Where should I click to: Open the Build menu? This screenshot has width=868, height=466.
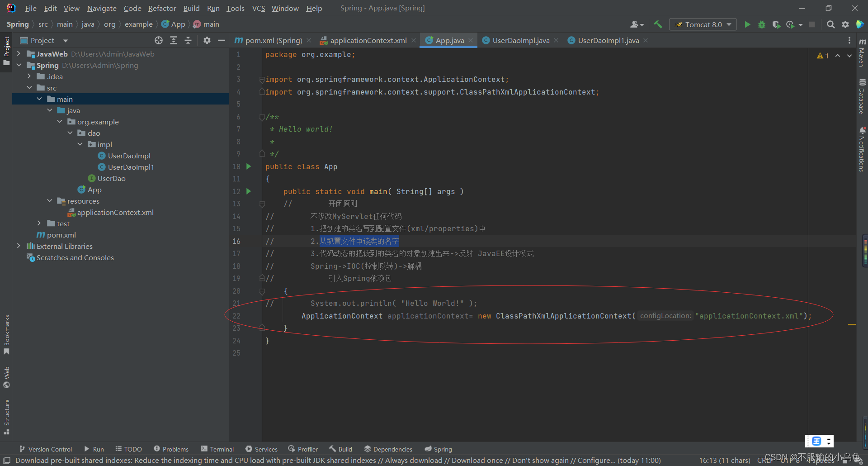pos(191,8)
